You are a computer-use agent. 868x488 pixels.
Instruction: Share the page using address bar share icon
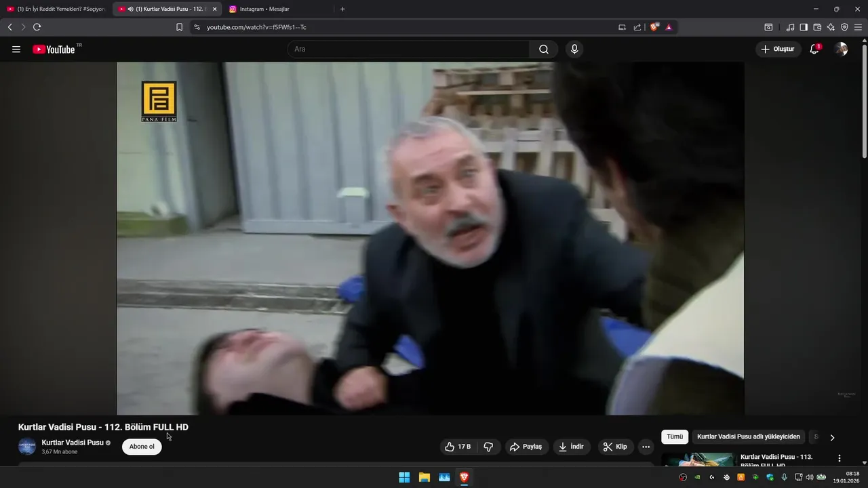tap(637, 27)
